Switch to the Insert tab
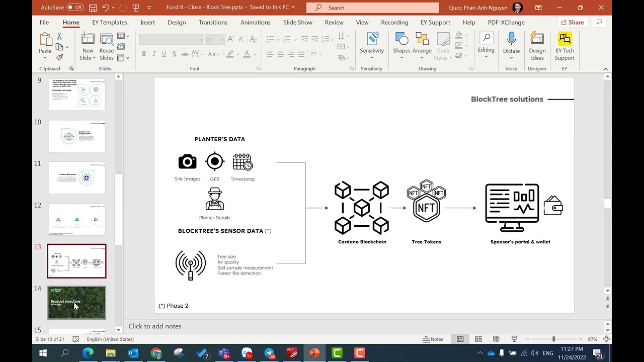 tap(147, 22)
